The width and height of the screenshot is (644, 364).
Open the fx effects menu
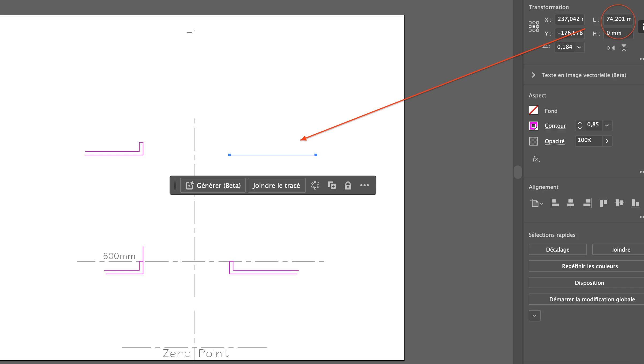click(x=536, y=159)
